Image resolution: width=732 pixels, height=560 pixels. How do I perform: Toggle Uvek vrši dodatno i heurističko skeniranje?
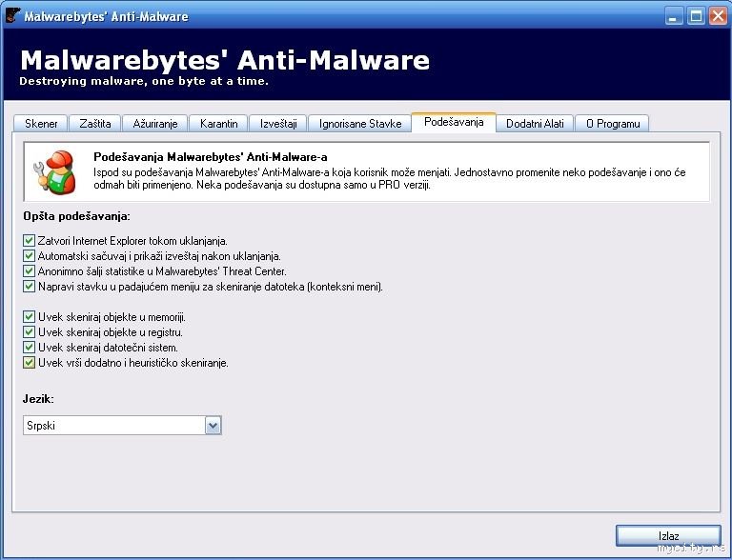(29, 363)
